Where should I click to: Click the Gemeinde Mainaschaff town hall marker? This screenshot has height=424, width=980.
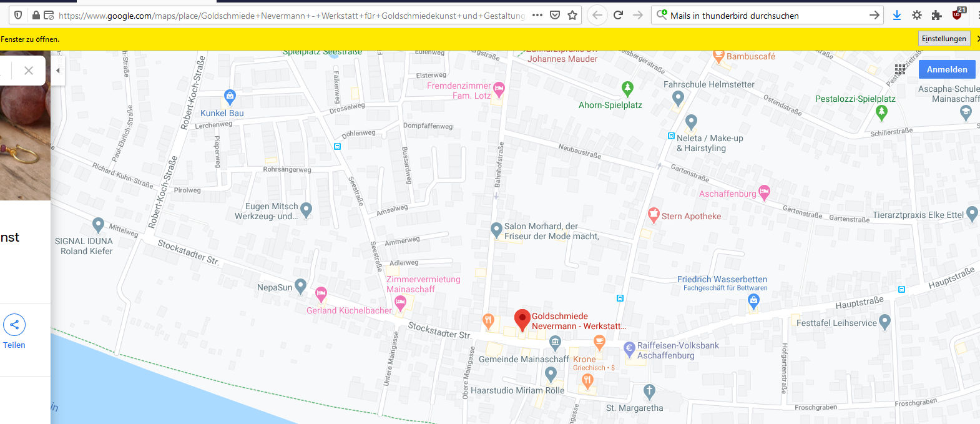point(555,342)
